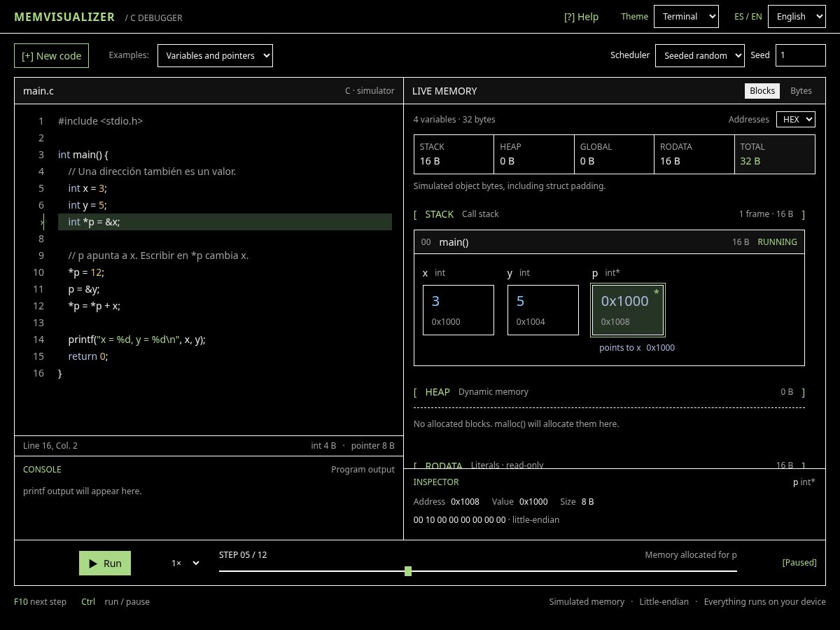Click the [Paused] status label
840x630 pixels.
799,562
